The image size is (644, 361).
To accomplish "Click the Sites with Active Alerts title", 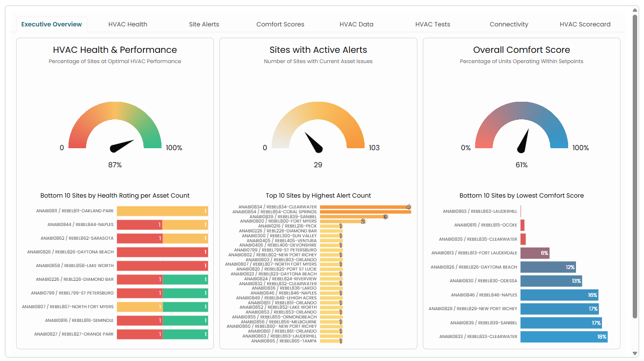I will click(318, 50).
